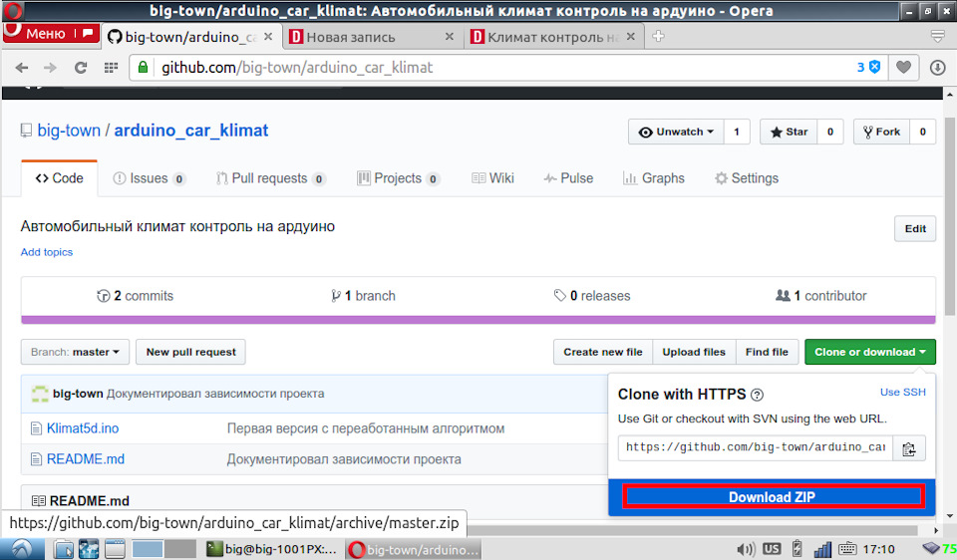This screenshot has height=560, width=957.
Task: Switch to Use SSH link
Action: (x=903, y=392)
